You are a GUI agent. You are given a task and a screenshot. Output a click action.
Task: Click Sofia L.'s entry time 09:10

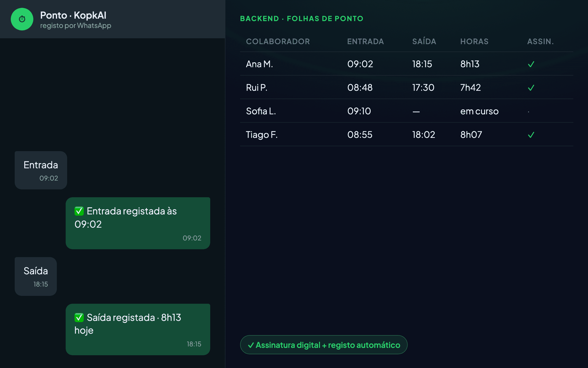click(359, 111)
